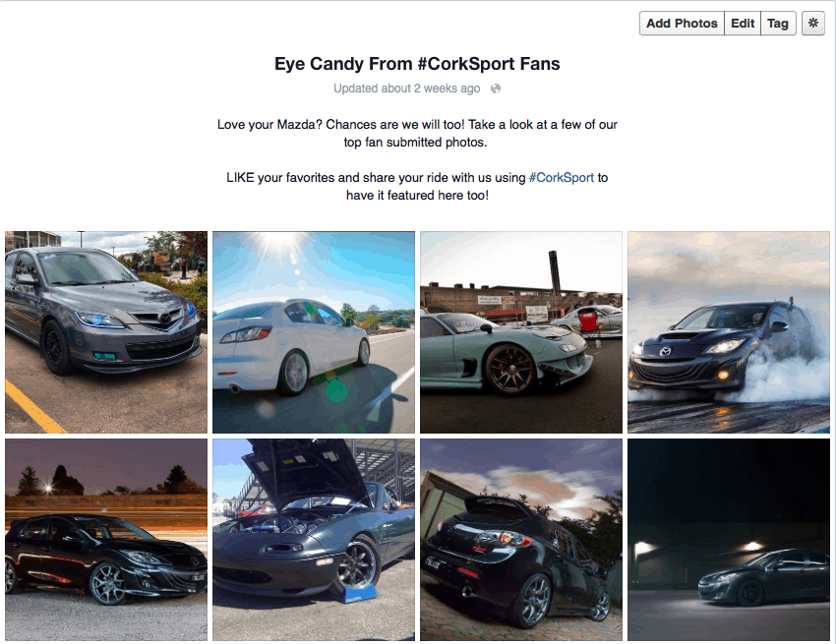
Task: Click the Tag button
Action: click(778, 24)
